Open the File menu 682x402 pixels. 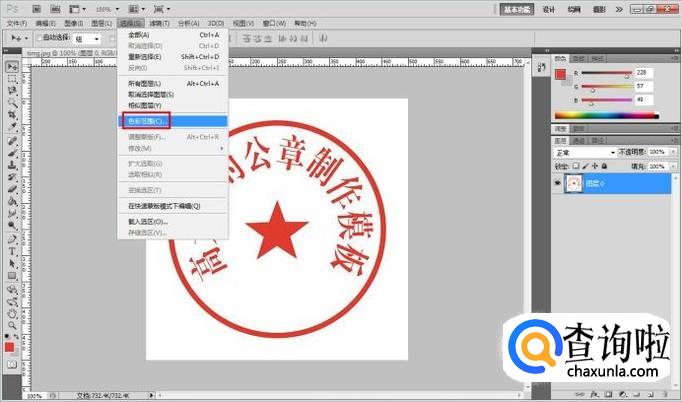(x=17, y=23)
